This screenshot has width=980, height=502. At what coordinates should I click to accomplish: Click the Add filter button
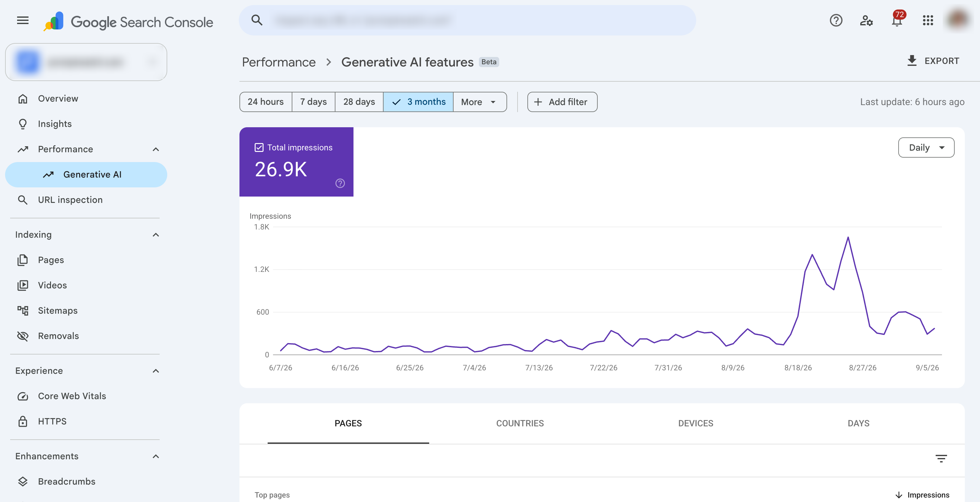pyautogui.click(x=562, y=102)
